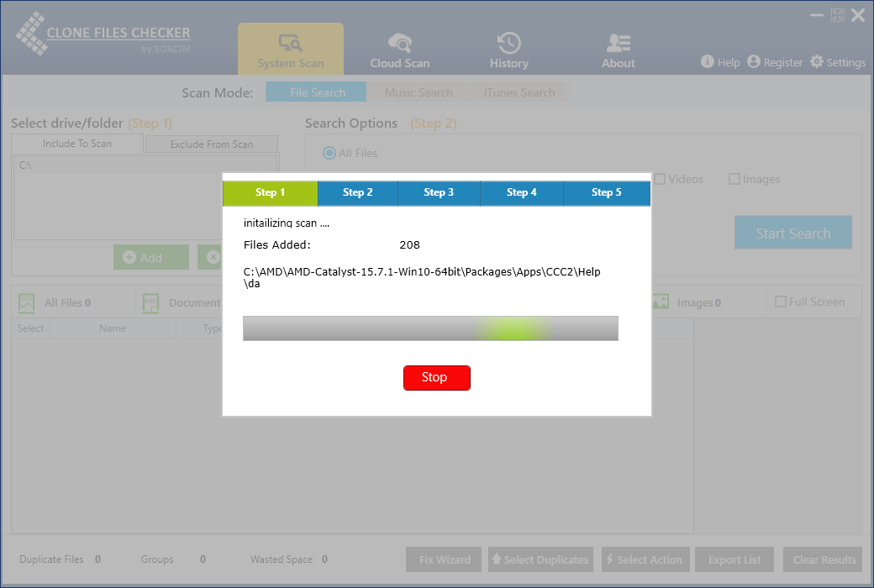Click the Help link text

pos(729,62)
